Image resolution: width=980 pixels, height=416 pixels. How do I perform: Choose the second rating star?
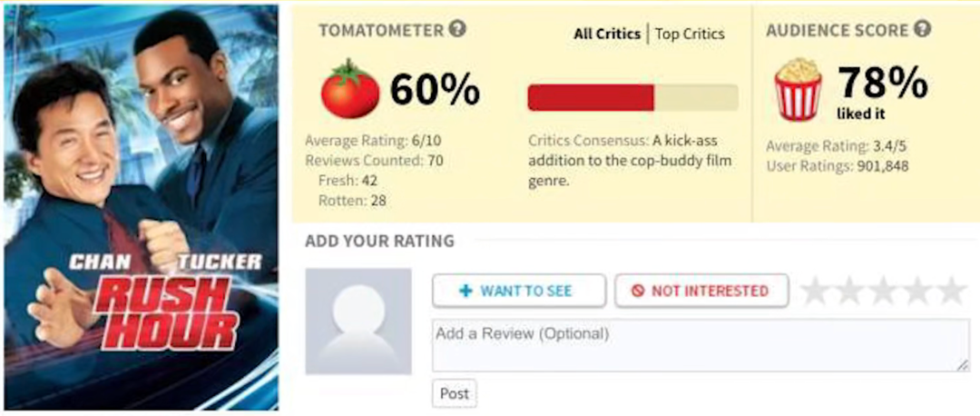(x=849, y=292)
